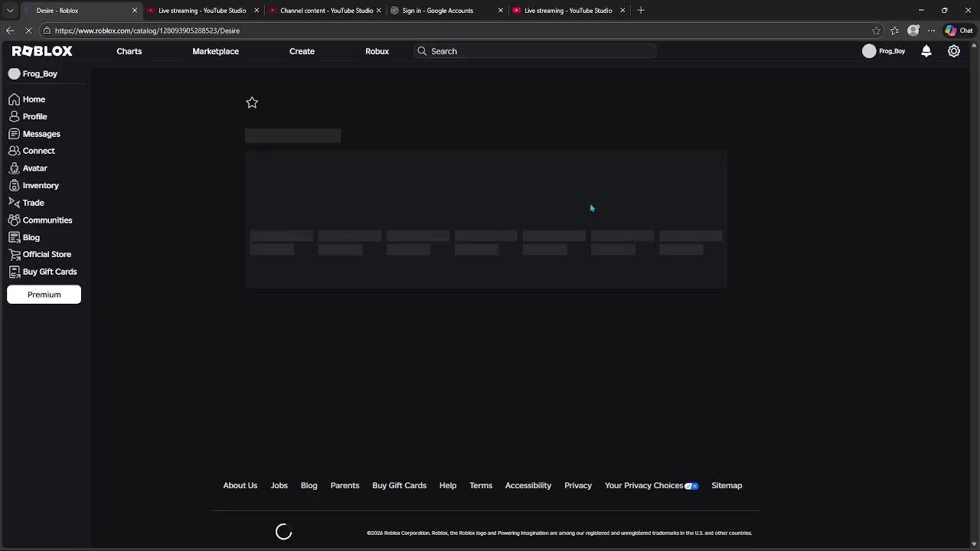Click the Home sidebar icon

14,99
